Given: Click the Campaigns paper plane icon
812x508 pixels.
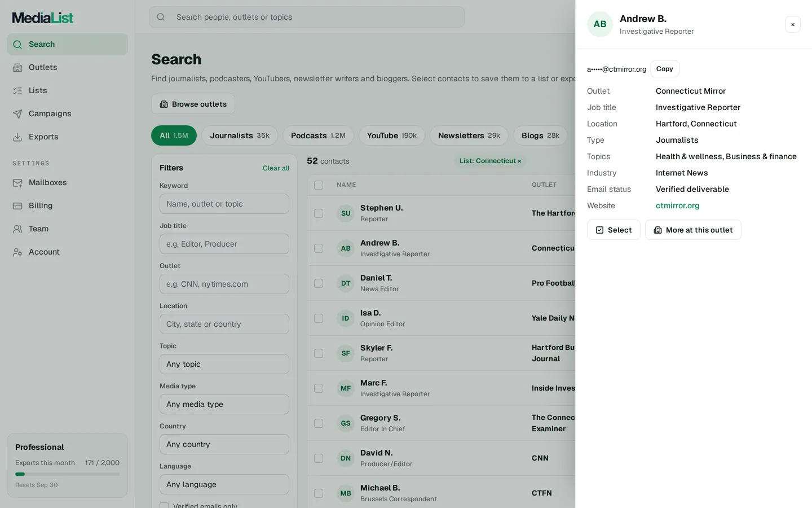Looking at the screenshot, I should pyautogui.click(x=17, y=114).
